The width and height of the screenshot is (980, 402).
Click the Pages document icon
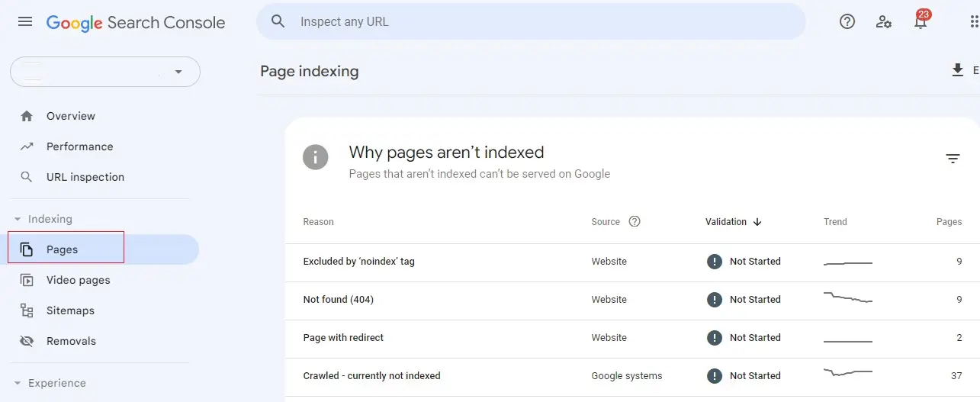27,249
